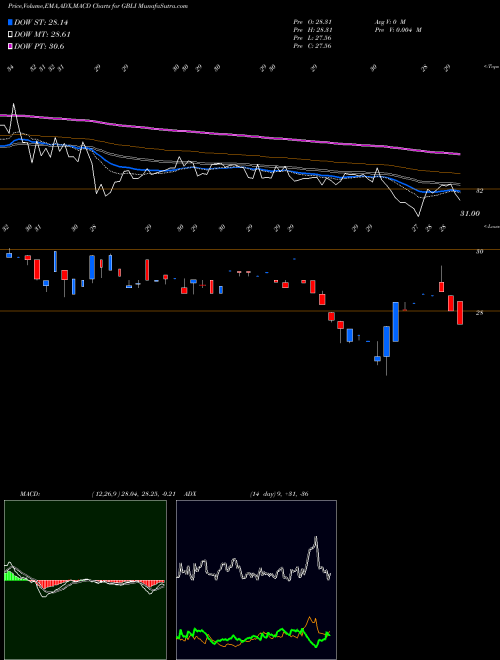Click the 31.00 price label
500x660 pixels.
[470, 214]
